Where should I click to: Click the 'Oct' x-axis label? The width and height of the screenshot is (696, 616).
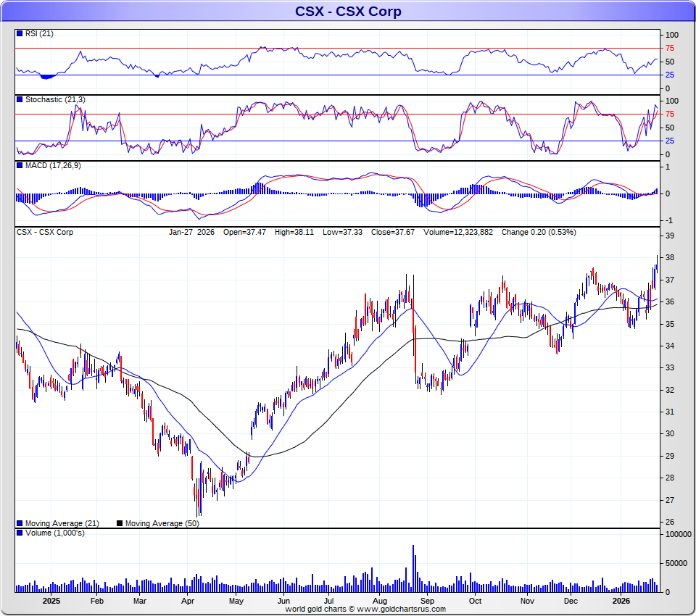pos(475,601)
